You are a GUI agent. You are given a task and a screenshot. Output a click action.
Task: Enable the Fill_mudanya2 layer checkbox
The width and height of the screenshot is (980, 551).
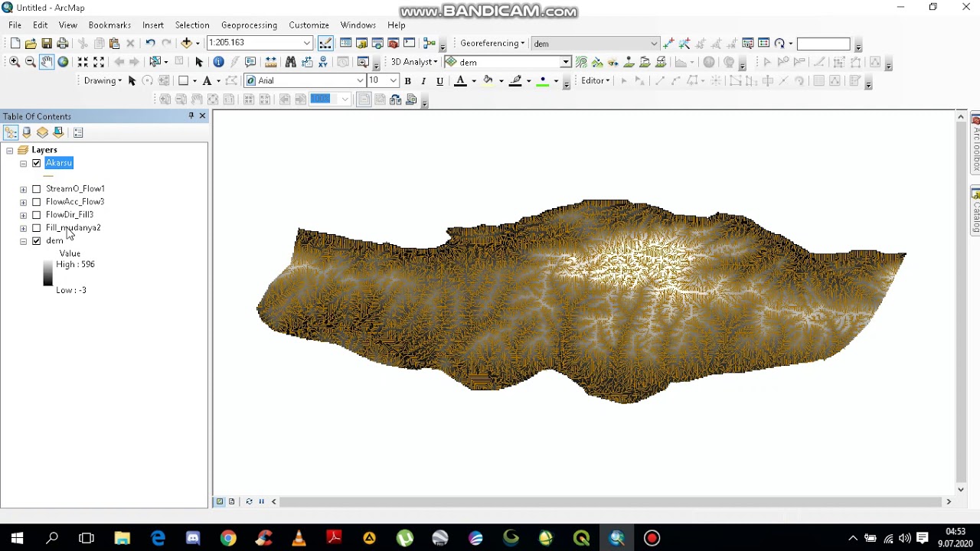point(36,228)
